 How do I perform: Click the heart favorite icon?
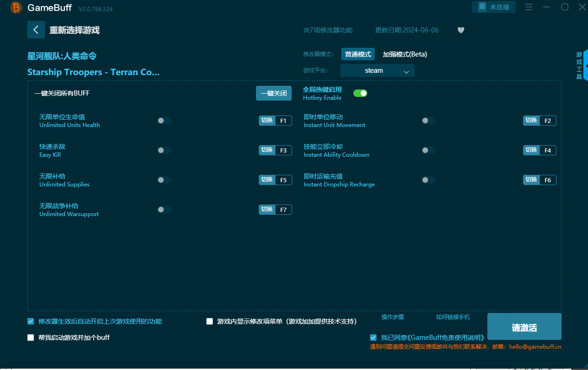click(460, 30)
